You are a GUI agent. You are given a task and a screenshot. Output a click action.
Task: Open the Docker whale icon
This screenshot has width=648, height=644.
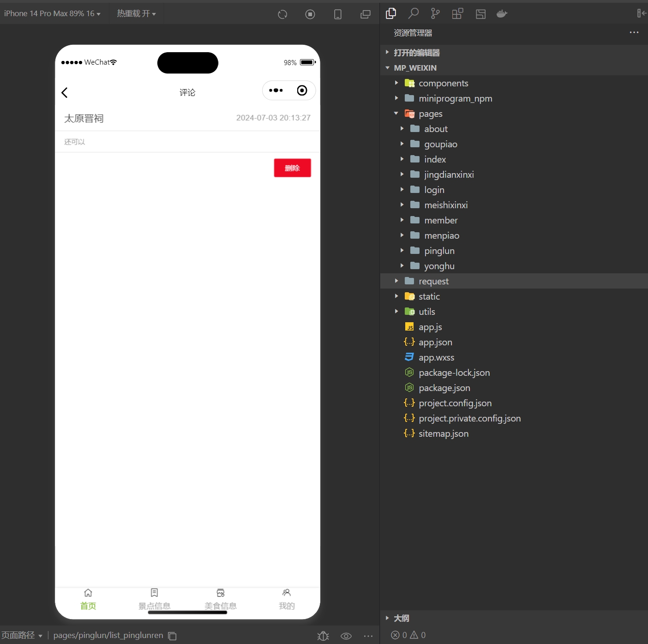(x=502, y=14)
